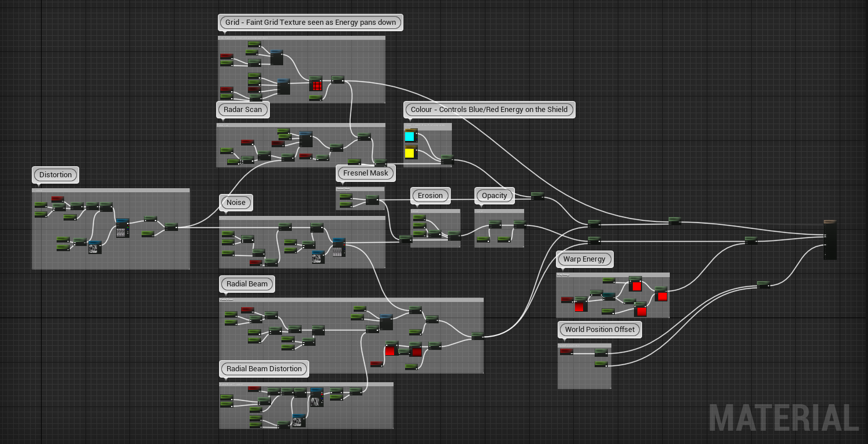Screen dimensions: 868x444
Task: Select the Radial Beam Distortion comment label
Action: (x=264, y=369)
